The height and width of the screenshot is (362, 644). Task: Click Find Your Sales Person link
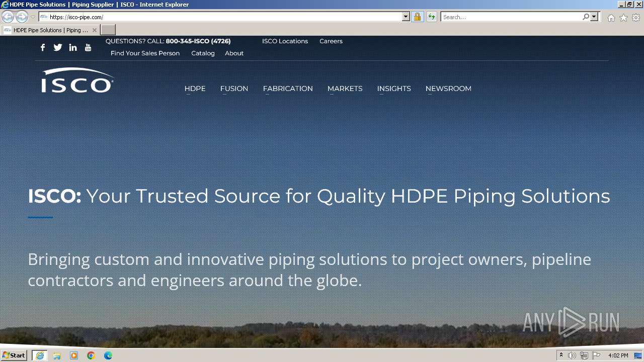[x=145, y=53]
